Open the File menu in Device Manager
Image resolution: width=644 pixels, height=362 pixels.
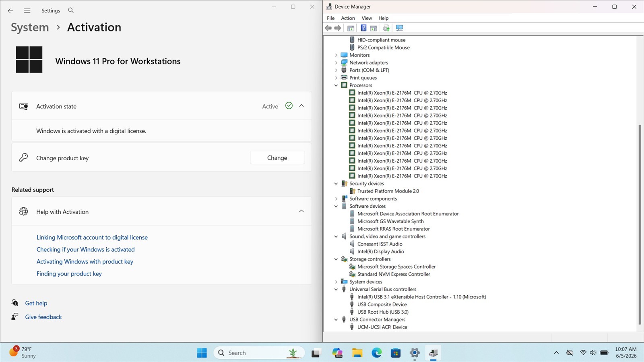tap(330, 18)
